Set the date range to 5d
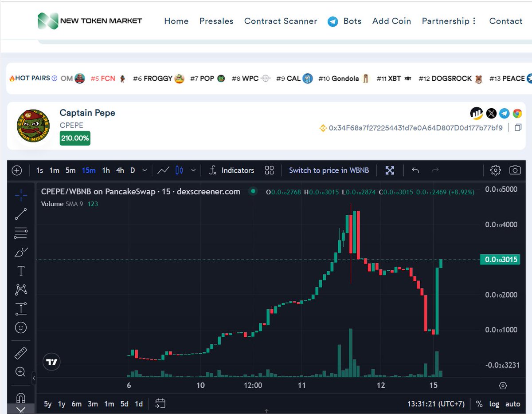 [x=125, y=404]
